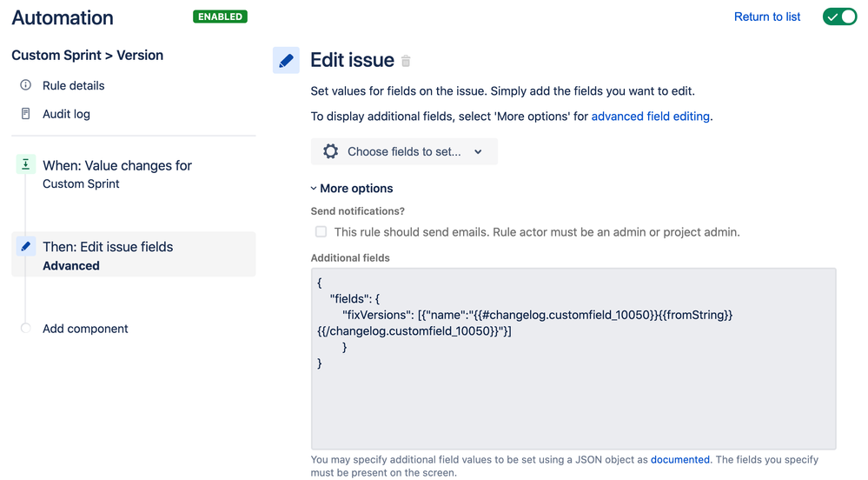This screenshot has height=480, width=868.
Task: Click the trash icon beside Edit issue
Action: point(406,61)
